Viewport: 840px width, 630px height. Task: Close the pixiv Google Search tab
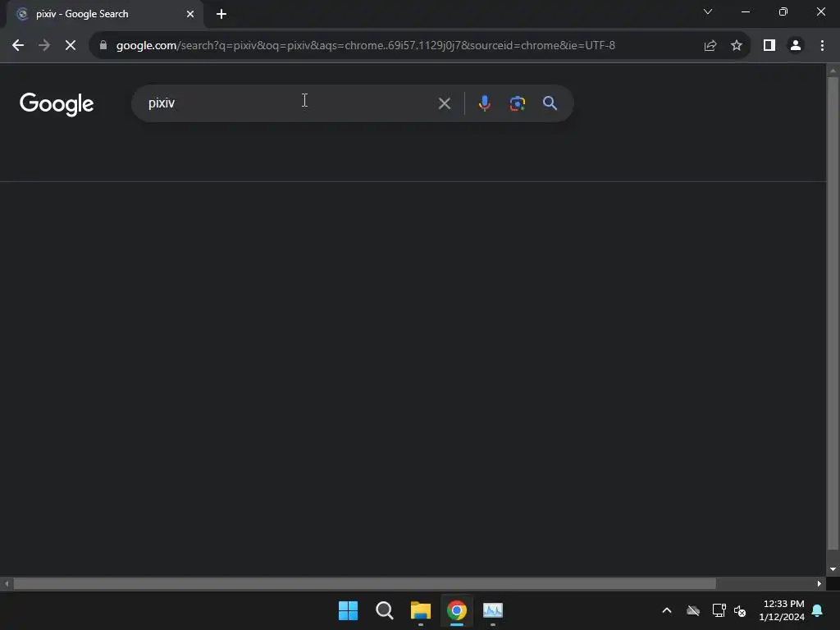[x=190, y=14]
